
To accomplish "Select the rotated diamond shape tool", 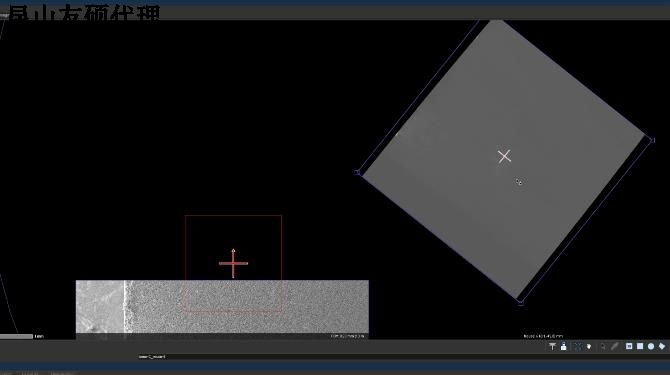I will pyautogui.click(x=662, y=346).
